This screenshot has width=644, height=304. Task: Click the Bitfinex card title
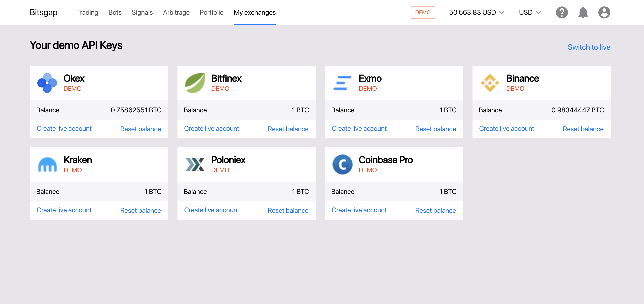tap(226, 79)
